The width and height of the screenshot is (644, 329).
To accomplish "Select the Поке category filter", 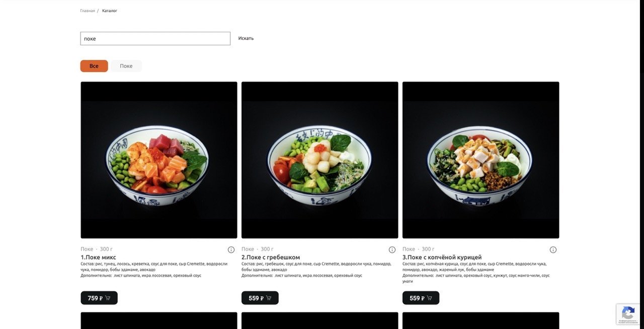I will click(126, 66).
